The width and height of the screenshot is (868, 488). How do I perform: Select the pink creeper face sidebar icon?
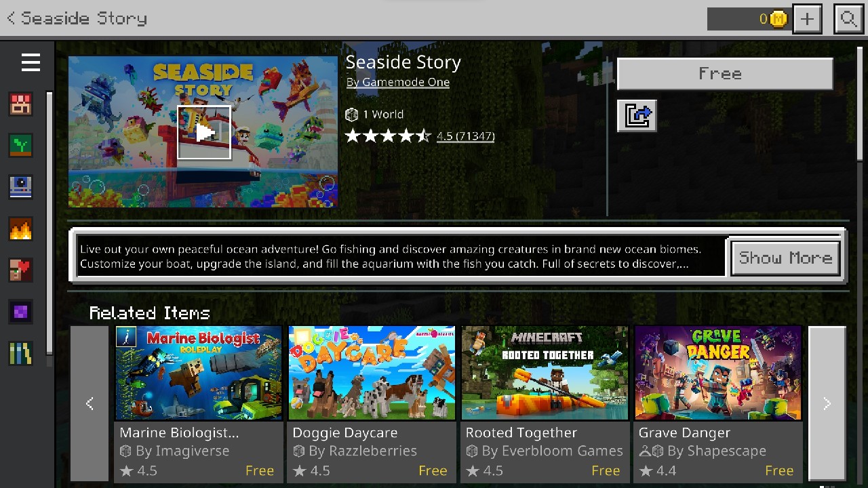coord(20,104)
